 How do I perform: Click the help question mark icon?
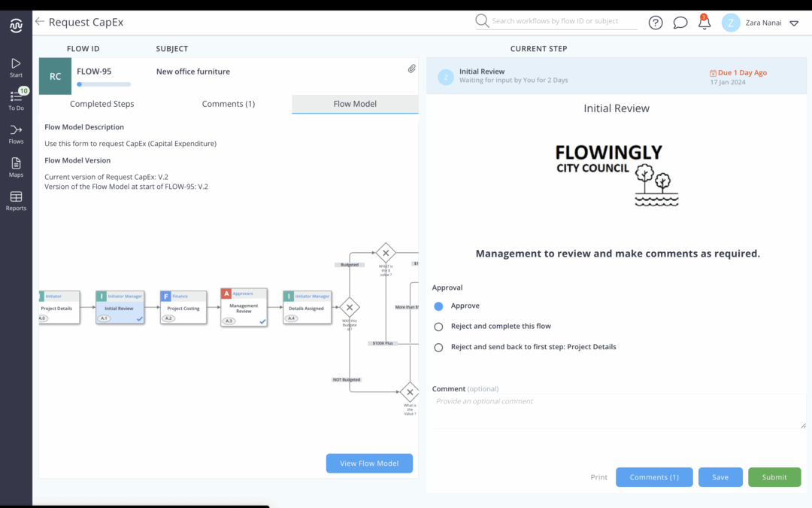pyautogui.click(x=656, y=23)
